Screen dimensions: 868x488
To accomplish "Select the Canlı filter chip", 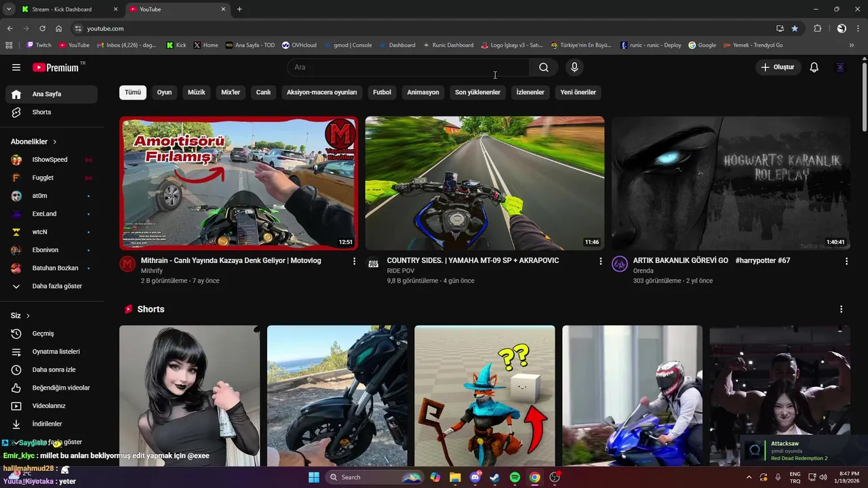I will pos(263,92).
